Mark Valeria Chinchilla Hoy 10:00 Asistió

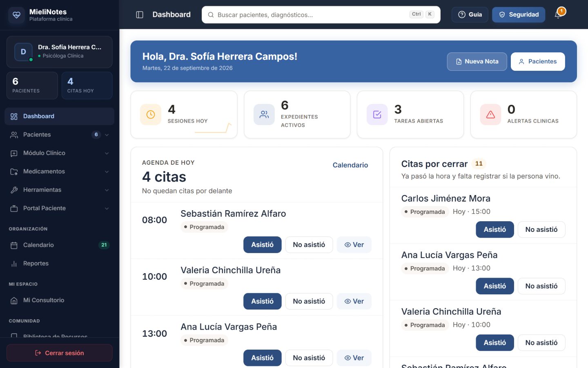(495, 343)
